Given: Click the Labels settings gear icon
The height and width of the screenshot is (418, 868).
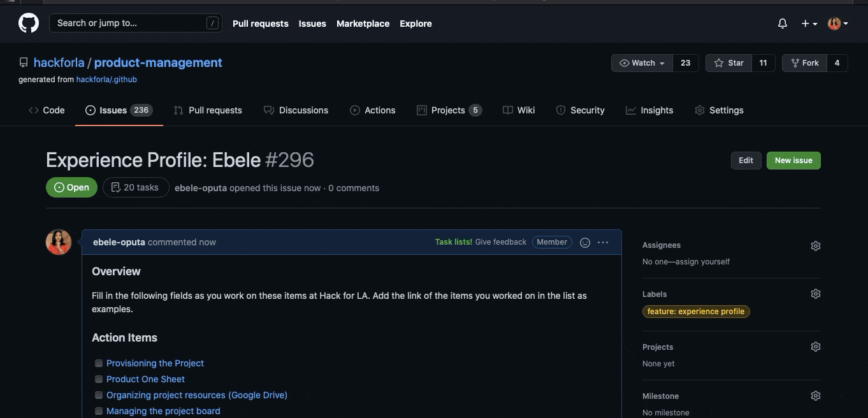Looking at the screenshot, I should tap(816, 293).
